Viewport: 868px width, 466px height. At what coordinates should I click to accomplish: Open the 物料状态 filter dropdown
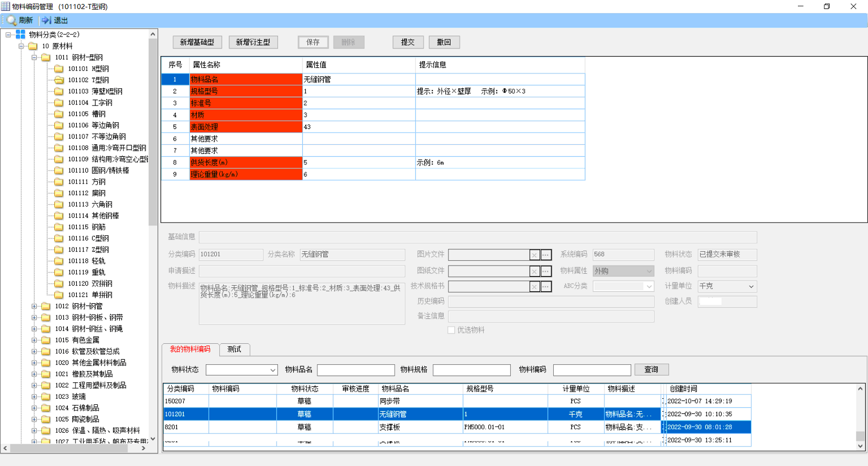(x=273, y=370)
